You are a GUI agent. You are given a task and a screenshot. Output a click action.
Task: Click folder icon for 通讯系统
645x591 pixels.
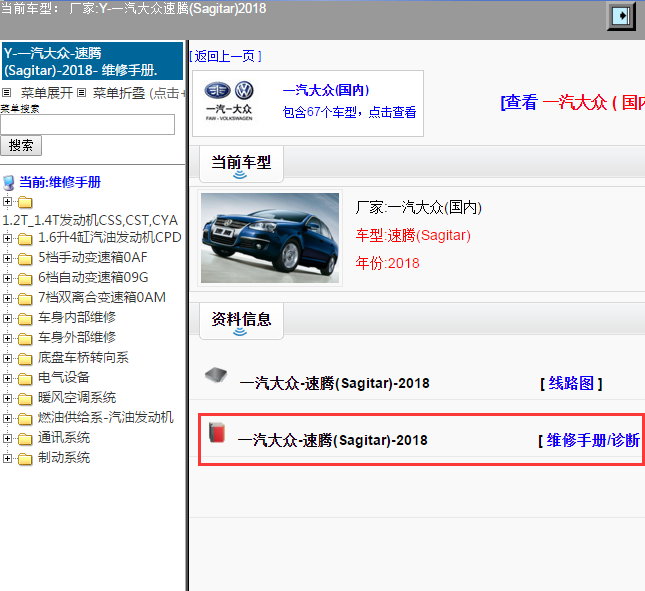coord(25,440)
